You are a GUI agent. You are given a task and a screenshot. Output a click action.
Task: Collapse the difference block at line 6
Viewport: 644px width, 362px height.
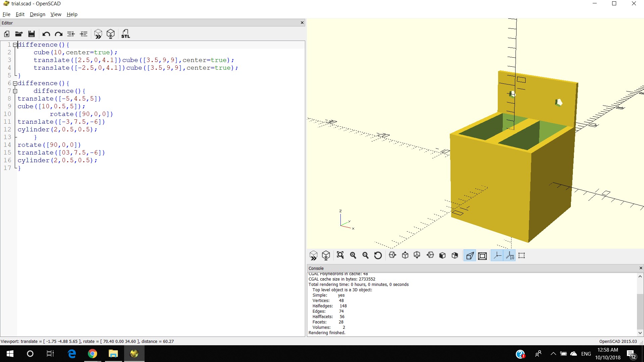pos(15,83)
